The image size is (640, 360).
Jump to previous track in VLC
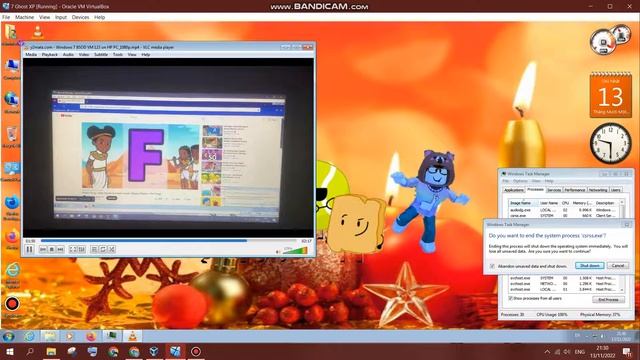tap(43, 249)
